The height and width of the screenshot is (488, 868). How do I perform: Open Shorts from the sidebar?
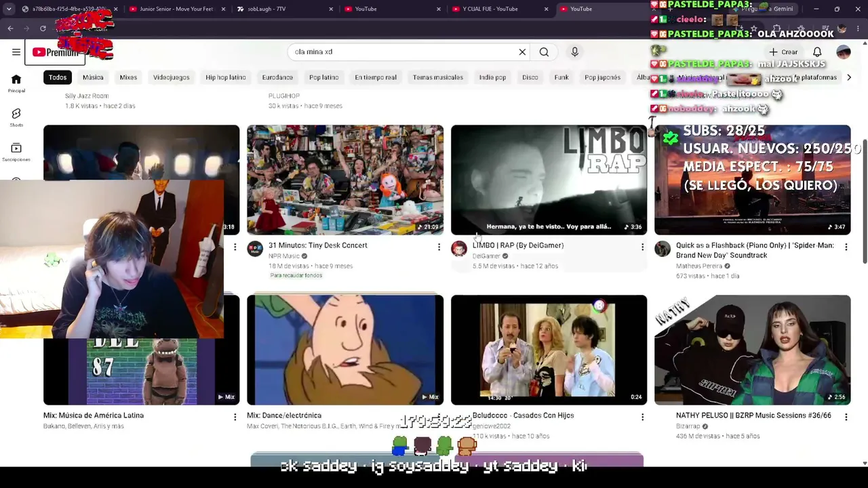coord(16,117)
